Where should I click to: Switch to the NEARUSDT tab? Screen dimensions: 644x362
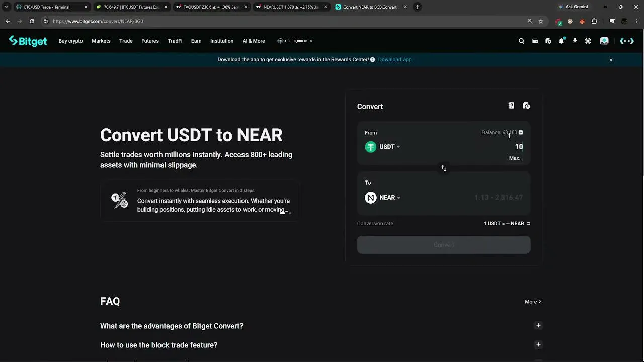pyautogui.click(x=292, y=7)
